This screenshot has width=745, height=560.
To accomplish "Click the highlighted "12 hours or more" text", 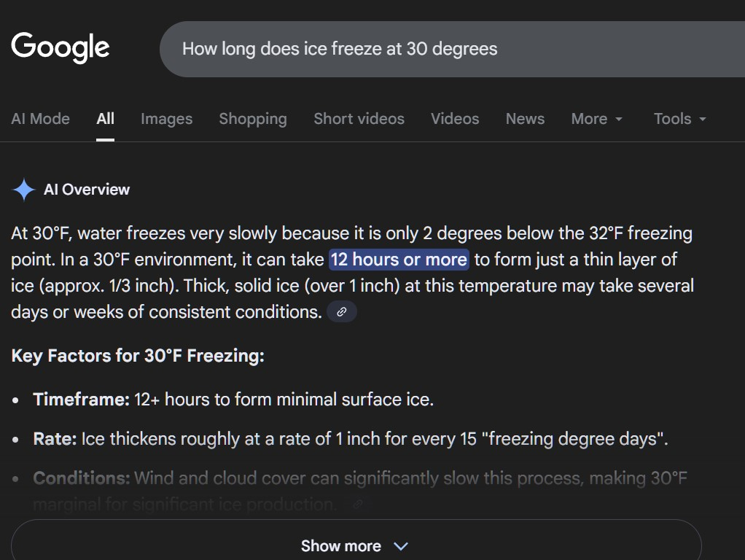I will [399, 260].
